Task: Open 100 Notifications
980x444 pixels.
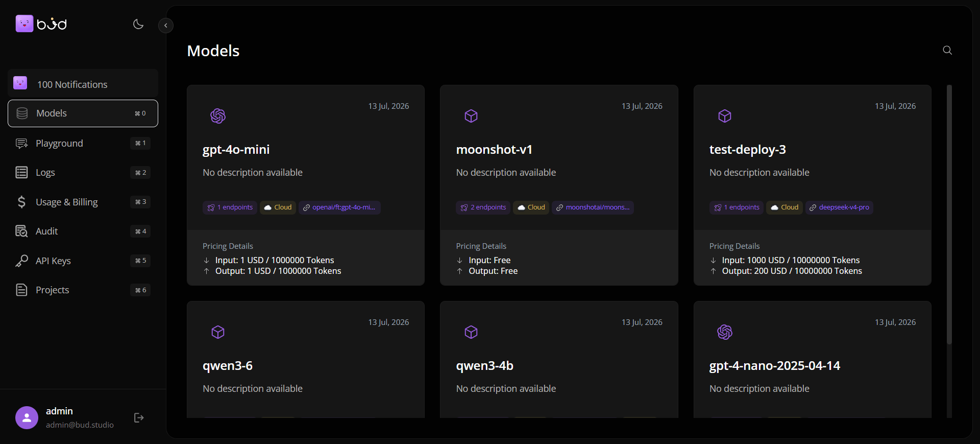Action: [83, 84]
